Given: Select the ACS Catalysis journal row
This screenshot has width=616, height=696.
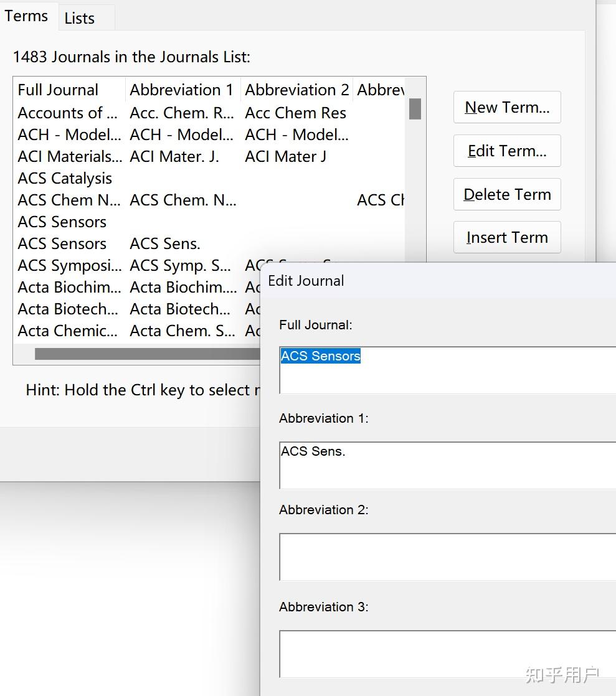Looking at the screenshot, I should click(65, 179).
